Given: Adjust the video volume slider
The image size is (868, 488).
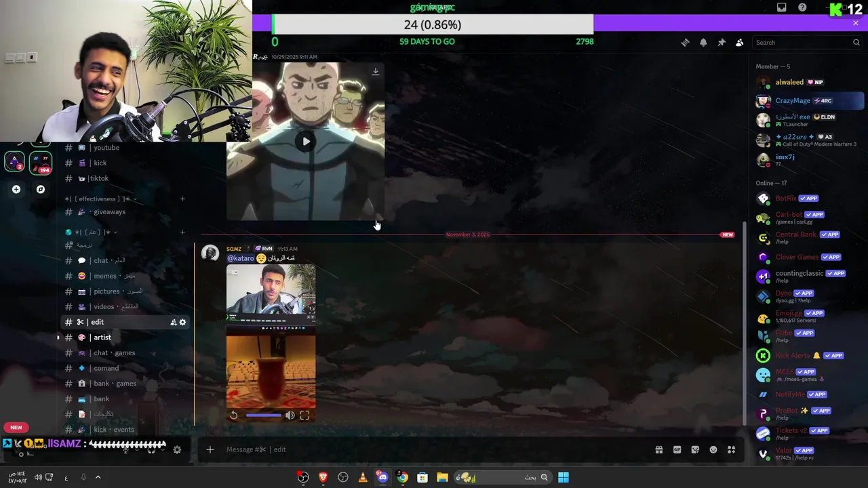Looking at the screenshot, I should 263,415.
